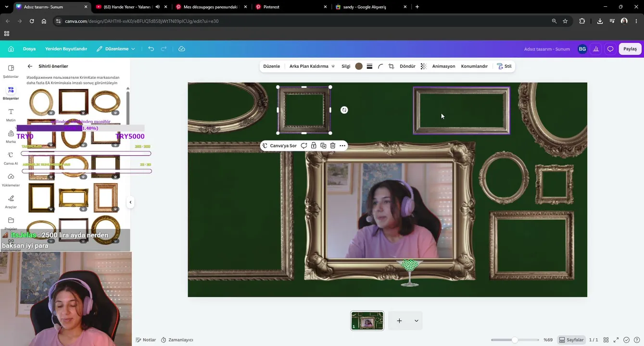
Task: Delete the selected frame with trash icon
Action: coord(332,146)
